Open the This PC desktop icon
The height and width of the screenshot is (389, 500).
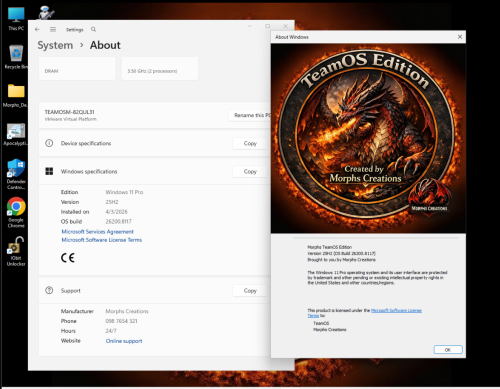16,19
